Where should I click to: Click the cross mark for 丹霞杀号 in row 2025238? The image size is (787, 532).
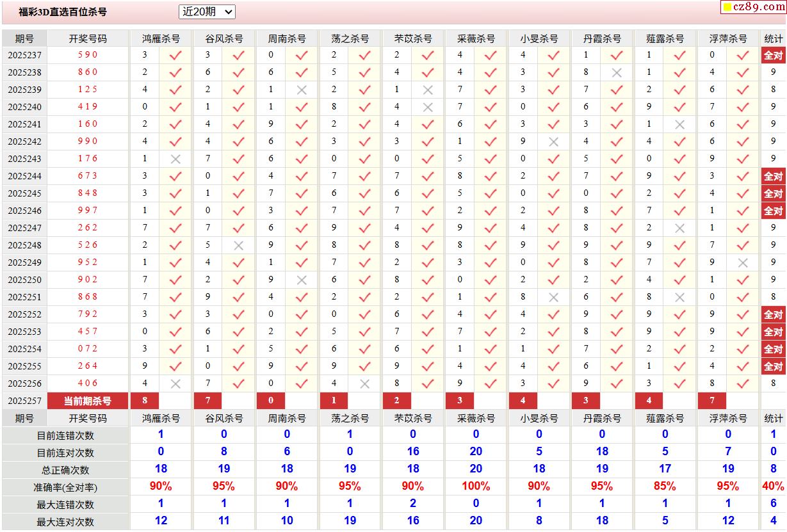[x=617, y=72]
